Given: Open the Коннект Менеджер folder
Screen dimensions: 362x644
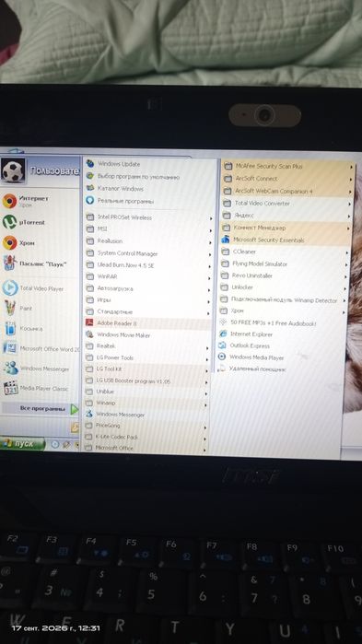Looking at the screenshot, I should tap(286, 228).
